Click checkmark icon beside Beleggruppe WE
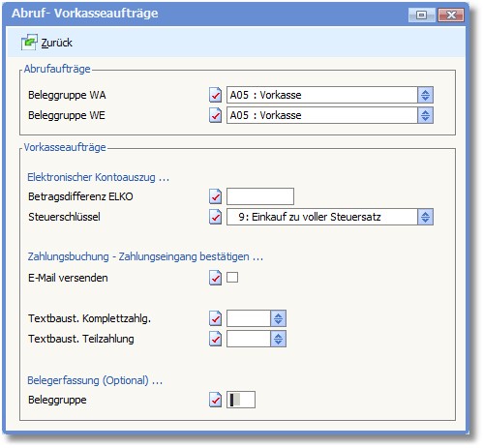483x448 pixels. coord(215,115)
